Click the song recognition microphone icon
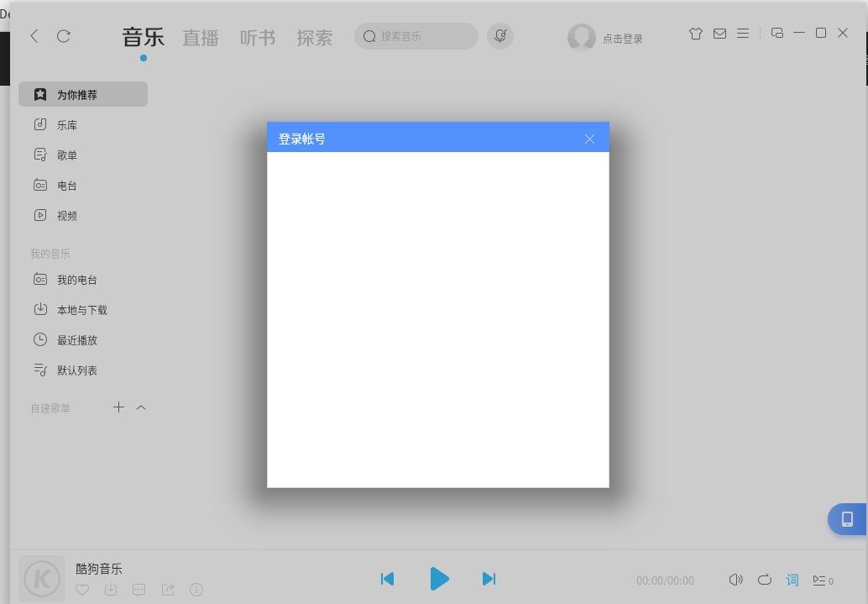 click(x=500, y=36)
